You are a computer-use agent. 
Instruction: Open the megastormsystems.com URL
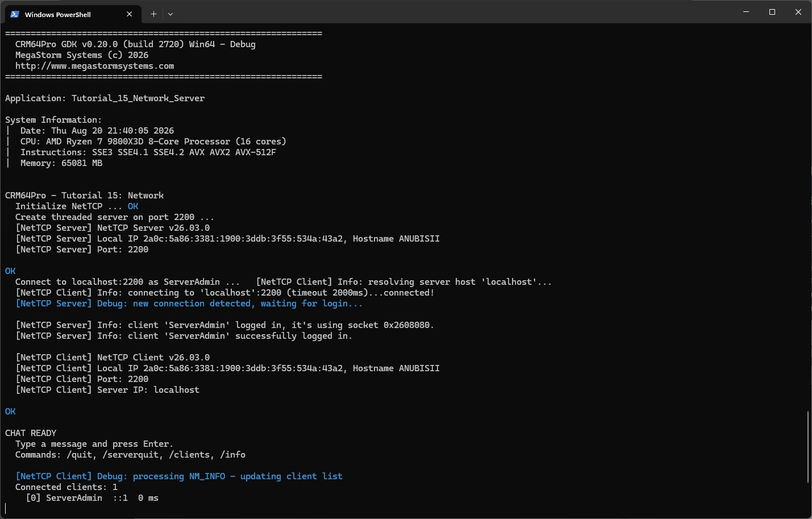point(95,66)
